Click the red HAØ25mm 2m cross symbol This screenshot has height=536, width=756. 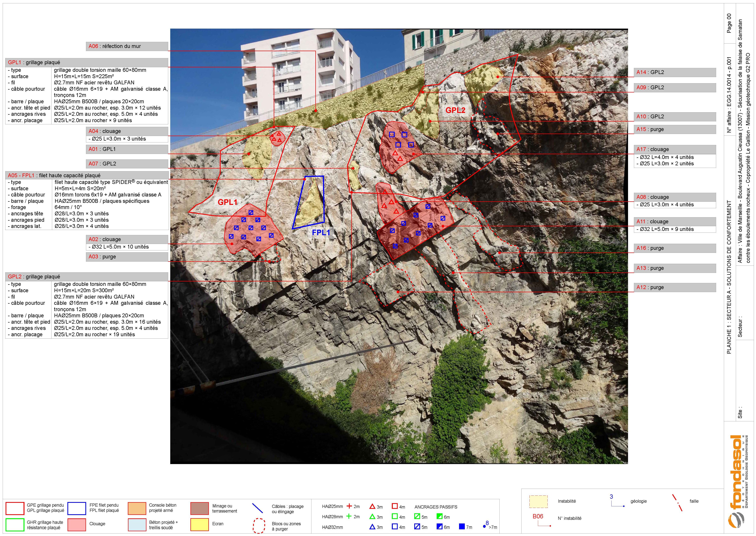(x=349, y=506)
